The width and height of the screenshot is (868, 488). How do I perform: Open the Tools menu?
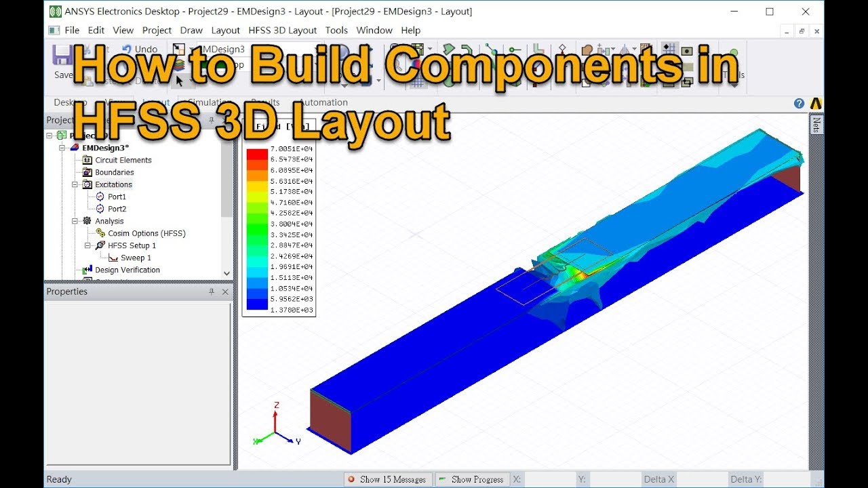pyautogui.click(x=336, y=30)
